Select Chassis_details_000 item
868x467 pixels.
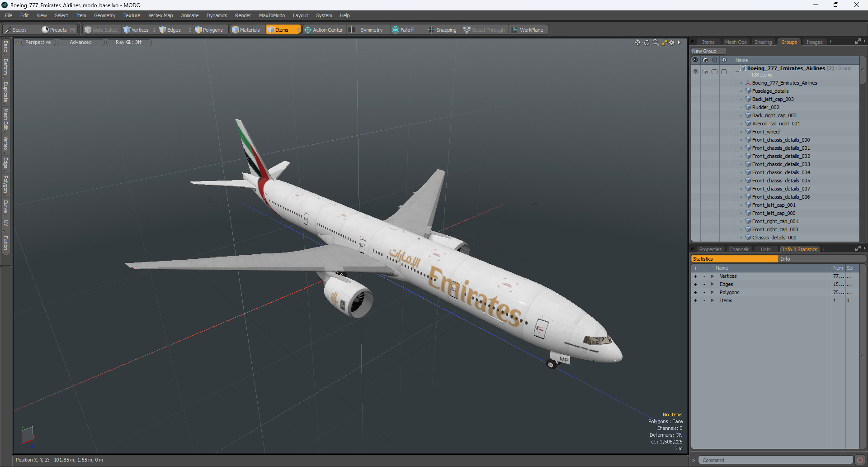point(774,238)
